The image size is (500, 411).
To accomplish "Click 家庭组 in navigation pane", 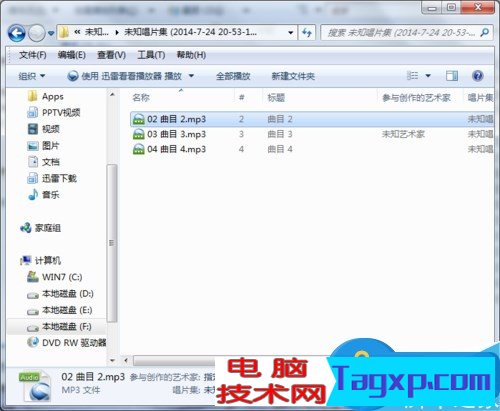I will coord(41,228).
